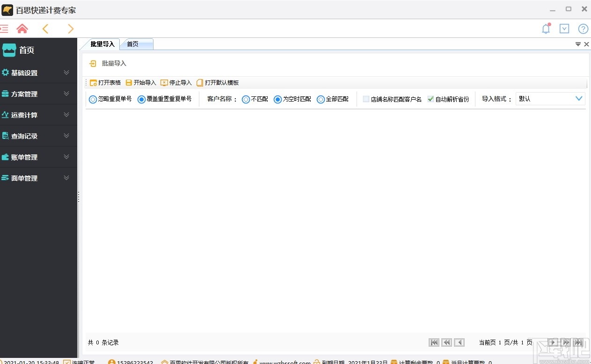Click the 当前页 page number field

(500, 342)
